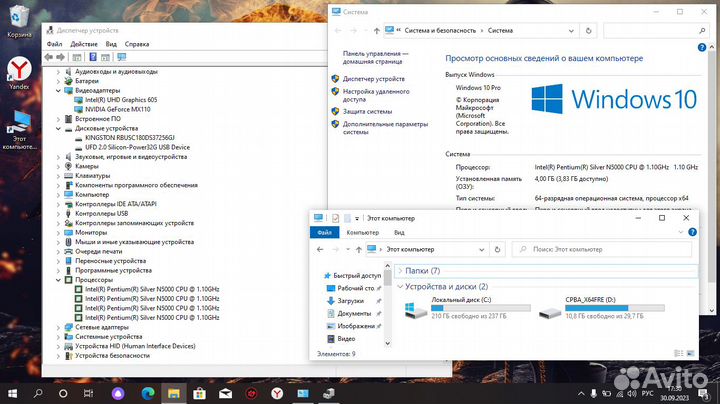Open Microsoft Edge from the taskbar
This screenshot has height=404, width=720.
click(x=148, y=393)
